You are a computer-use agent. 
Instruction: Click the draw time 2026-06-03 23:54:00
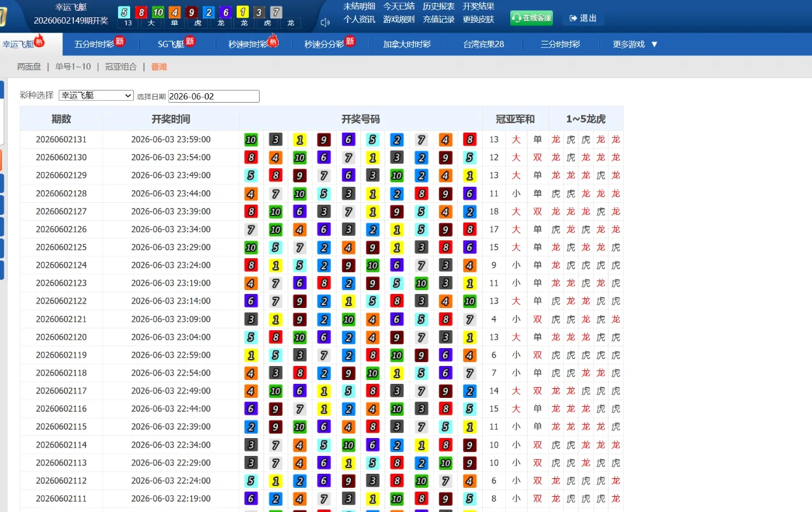pyautogui.click(x=171, y=157)
